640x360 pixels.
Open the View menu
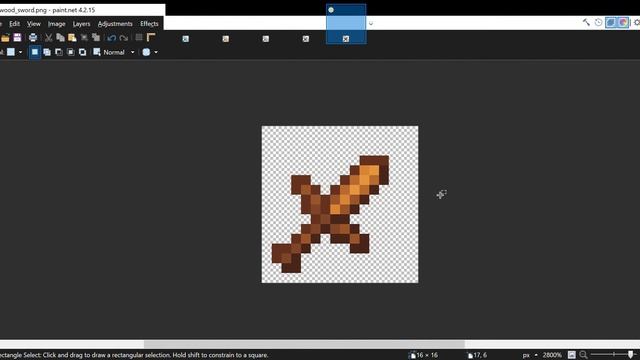pos(34,24)
